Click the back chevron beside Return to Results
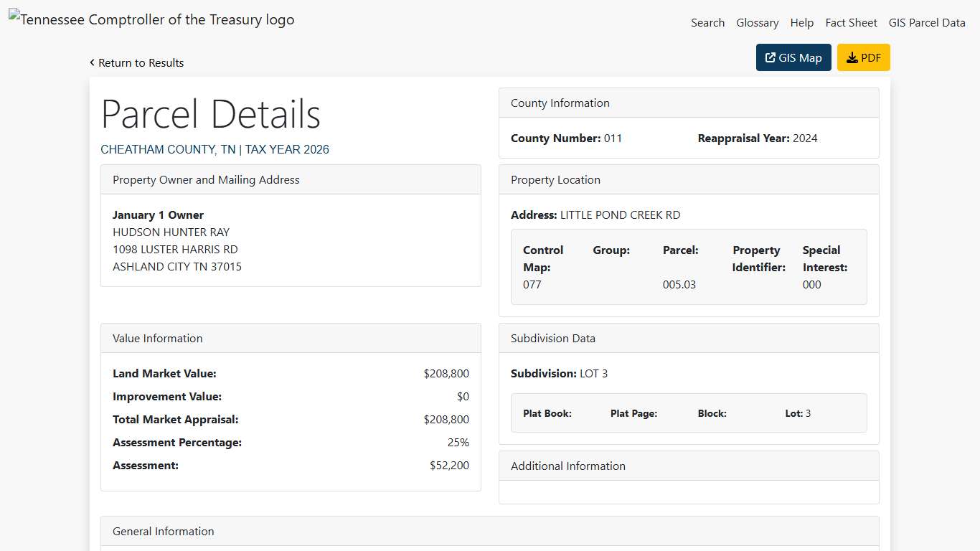This screenshot has height=551, width=980. (92, 62)
